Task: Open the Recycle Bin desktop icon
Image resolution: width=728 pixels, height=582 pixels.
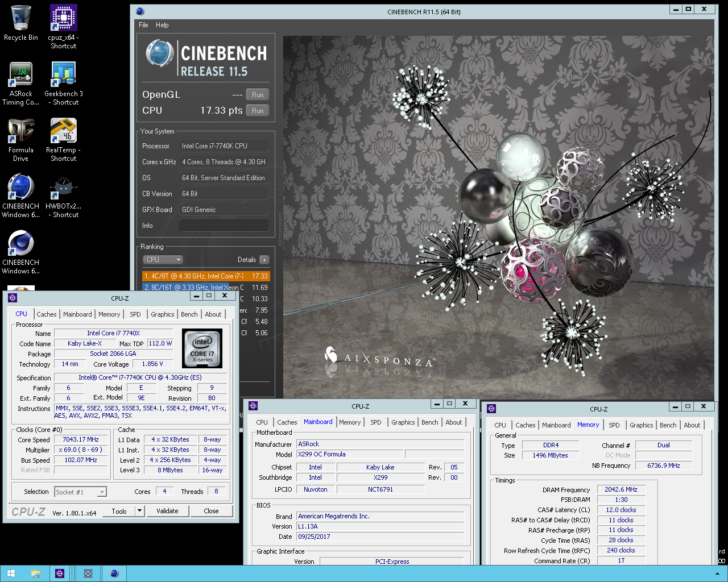Action: 21,23
